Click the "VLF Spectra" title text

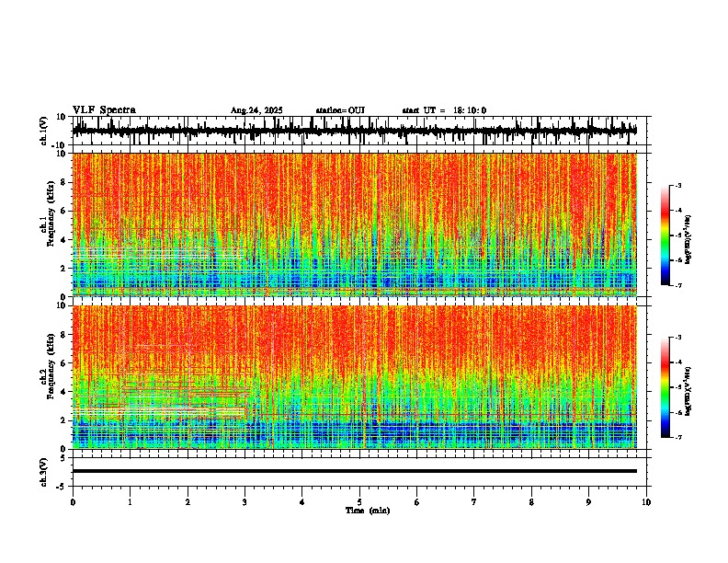click(x=104, y=110)
